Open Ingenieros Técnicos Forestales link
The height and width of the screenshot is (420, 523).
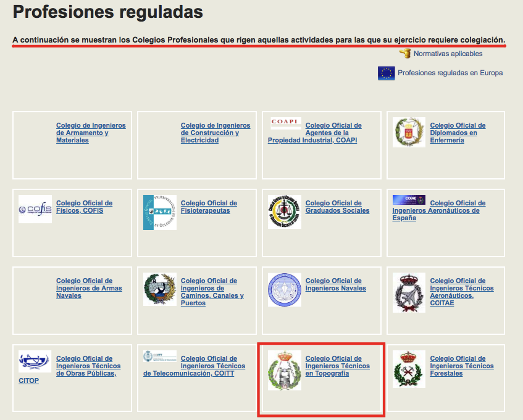(462, 366)
